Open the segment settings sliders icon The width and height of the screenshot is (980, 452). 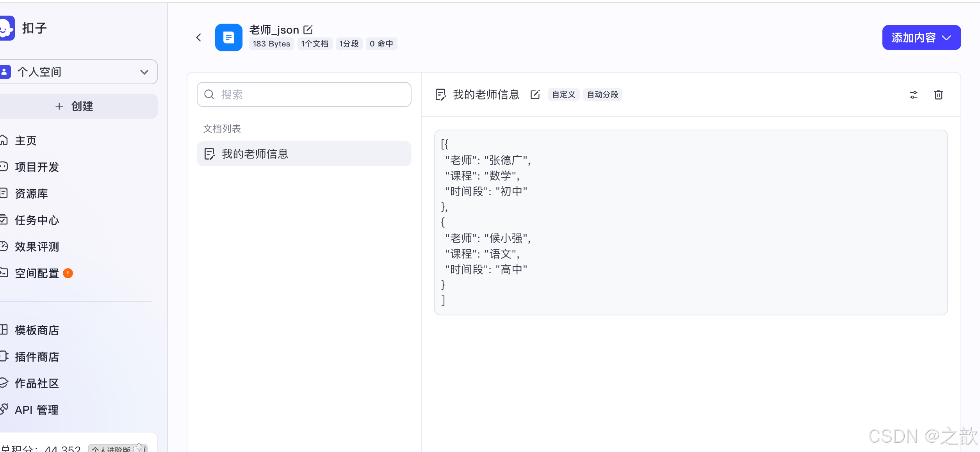tap(913, 95)
